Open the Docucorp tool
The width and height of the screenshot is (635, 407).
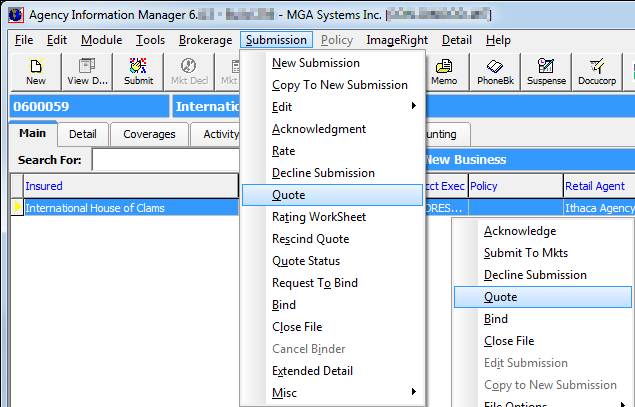point(599,73)
